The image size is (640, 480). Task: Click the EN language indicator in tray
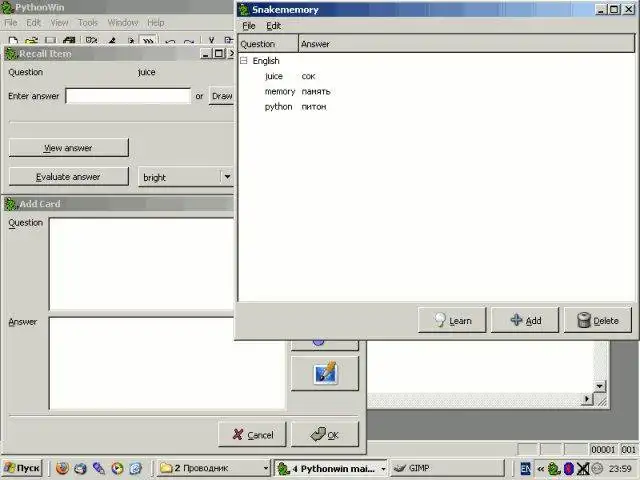[x=525, y=469]
